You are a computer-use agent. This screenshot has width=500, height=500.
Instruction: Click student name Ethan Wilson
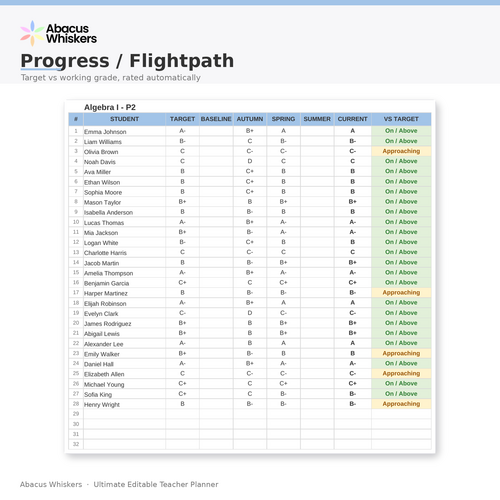102,182
